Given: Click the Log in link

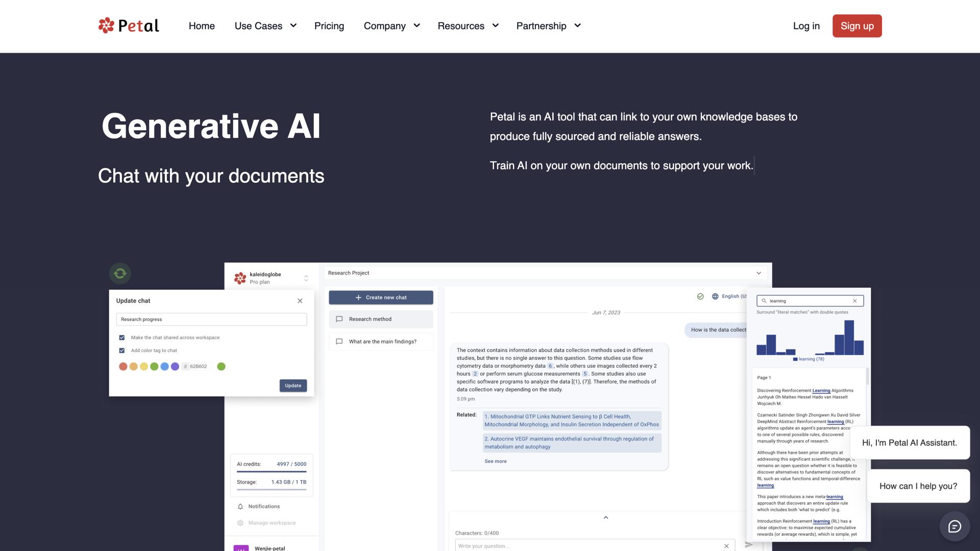Looking at the screenshot, I should click(806, 26).
